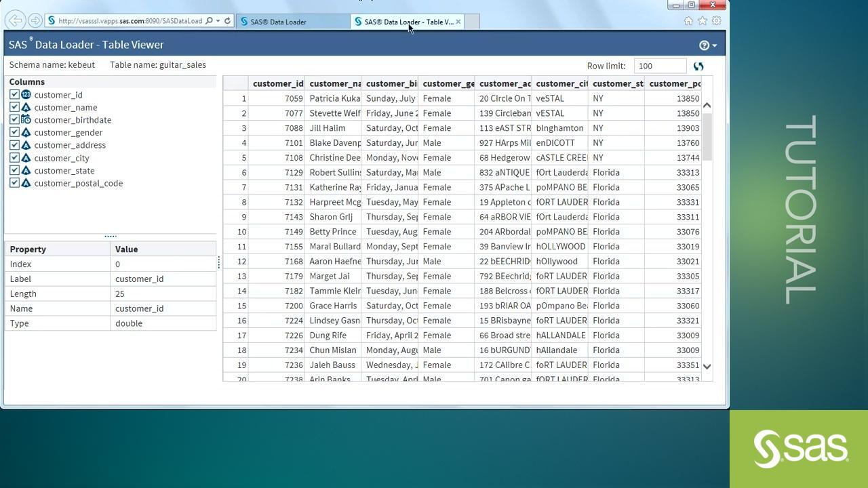Click the table scrollbar down arrow

pyautogui.click(x=707, y=367)
